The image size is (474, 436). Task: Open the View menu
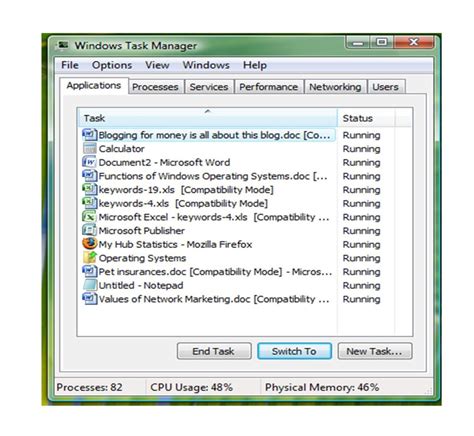[157, 65]
